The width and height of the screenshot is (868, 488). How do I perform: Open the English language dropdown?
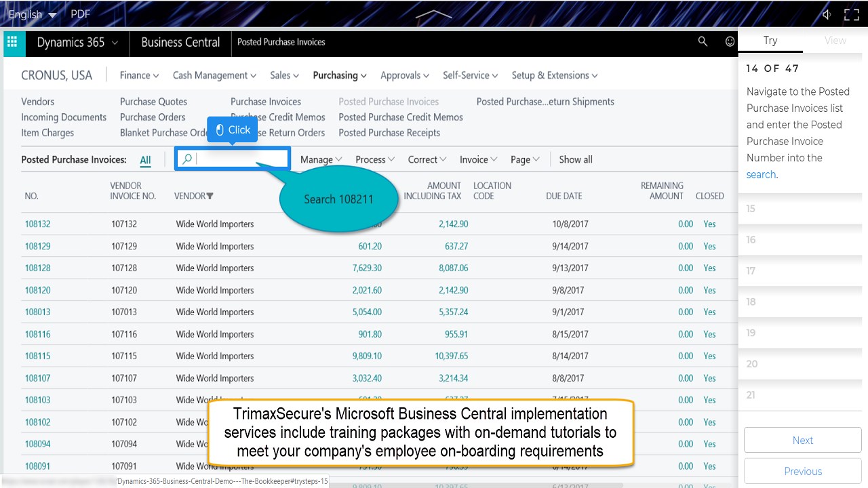[33, 14]
